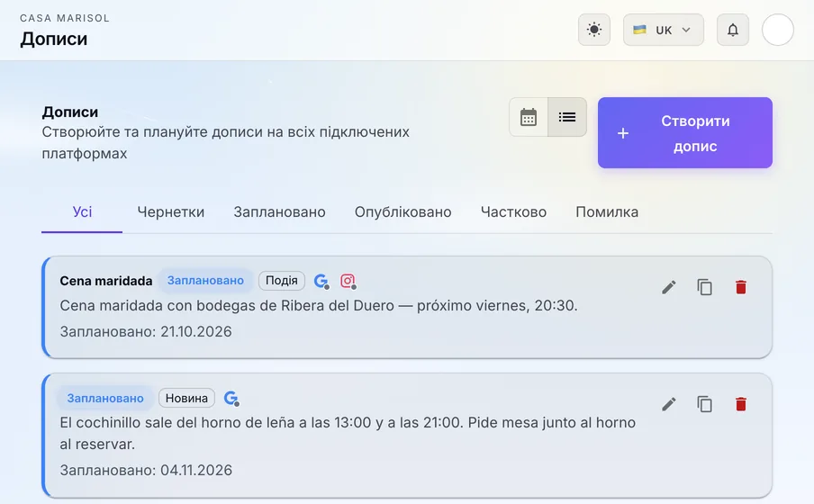
Task: Click the Створити допис button
Action: pos(684,133)
